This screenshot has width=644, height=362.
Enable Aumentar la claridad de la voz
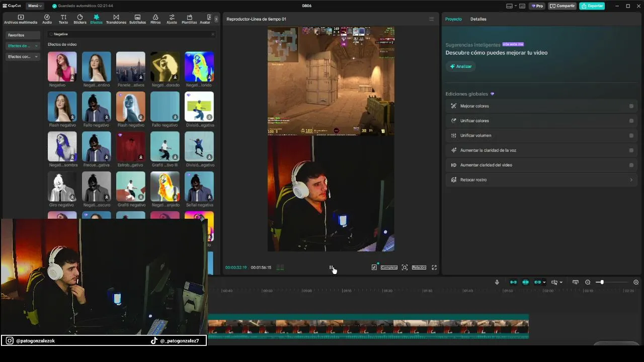[x=631, y=150]
